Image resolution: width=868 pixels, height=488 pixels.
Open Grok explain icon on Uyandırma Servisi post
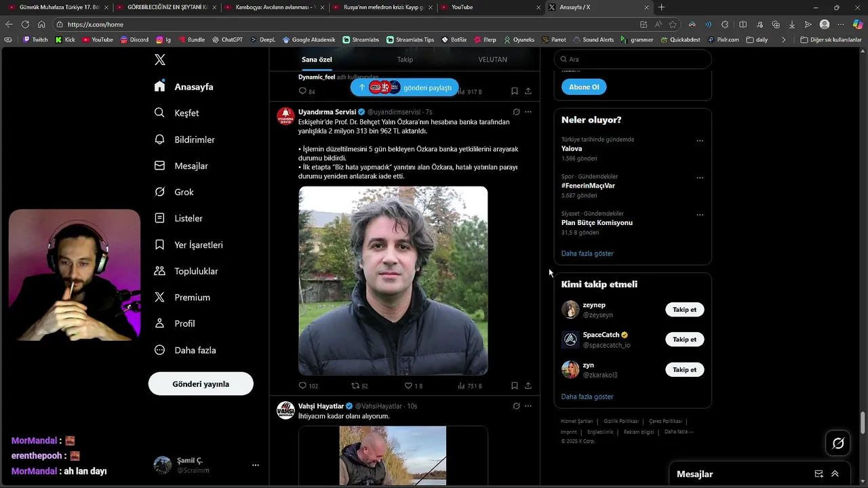click(516, 112)
